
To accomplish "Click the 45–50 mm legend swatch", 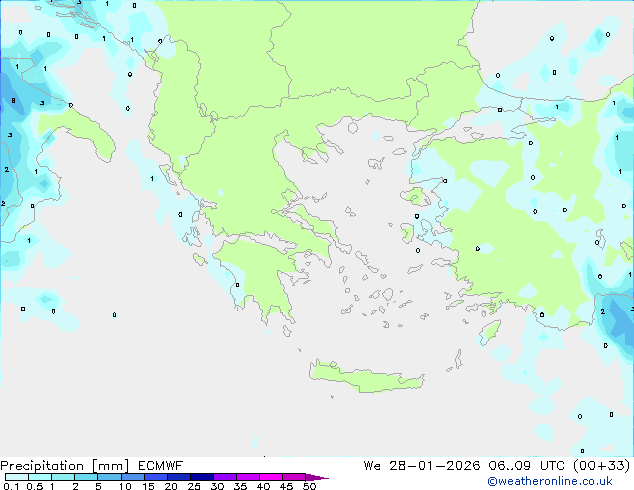I will point(294,477).
